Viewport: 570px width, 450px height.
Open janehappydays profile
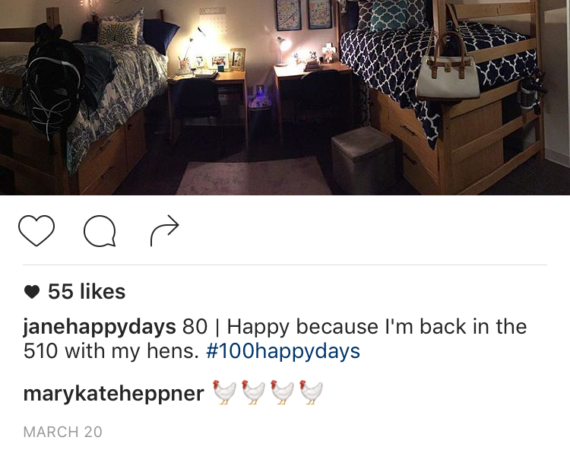point(100,327)
